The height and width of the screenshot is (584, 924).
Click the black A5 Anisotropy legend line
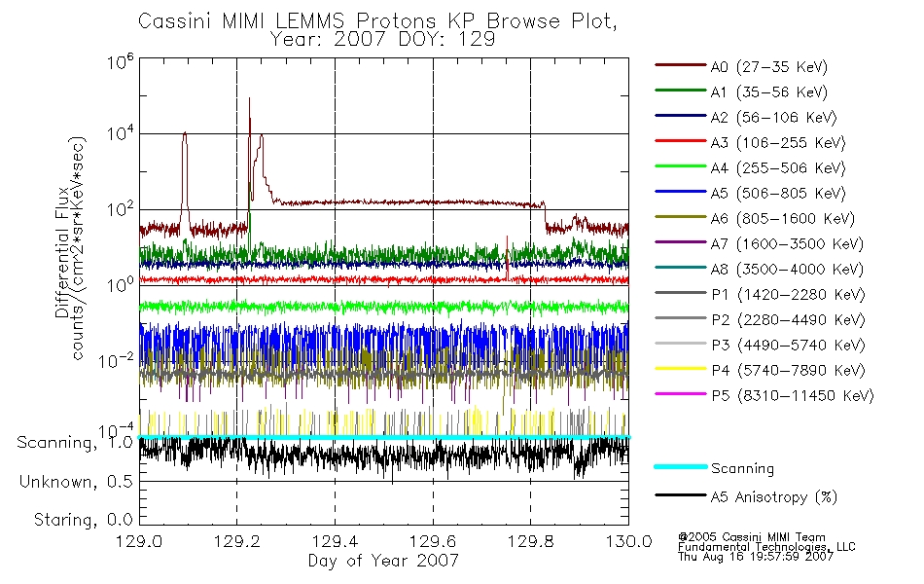(x=680, y=494)
